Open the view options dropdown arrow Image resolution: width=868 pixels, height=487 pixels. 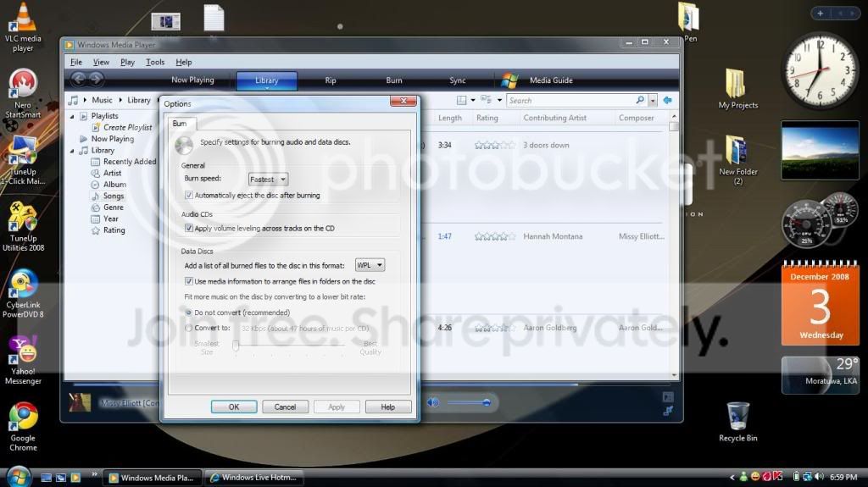499,100
